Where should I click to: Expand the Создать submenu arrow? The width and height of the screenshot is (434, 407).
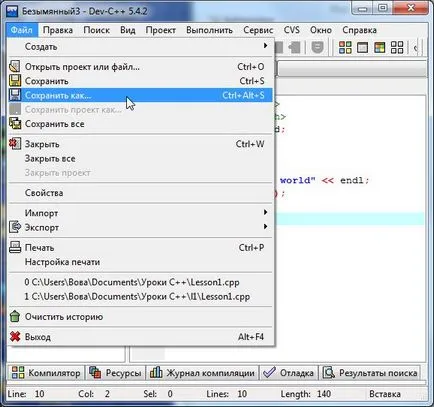pos(265,45)
